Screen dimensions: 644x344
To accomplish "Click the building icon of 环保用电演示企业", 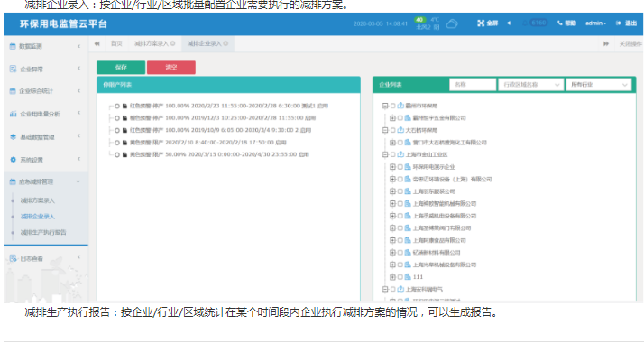I will [x=408, y=167].
